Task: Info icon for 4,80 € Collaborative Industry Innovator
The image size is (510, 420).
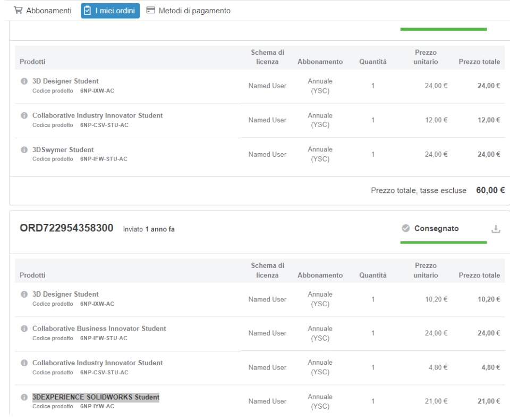Action: (24, 363)
